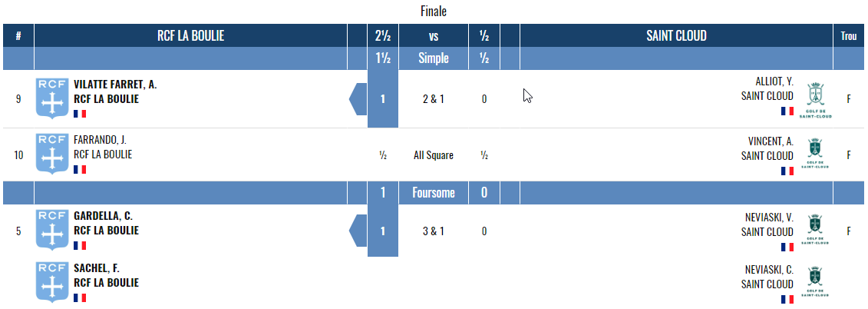Image resolution: width=868 pixels, height=309 pixels.
Task: Open player VILATTE FARRET, A.
Action: (115, 85)
